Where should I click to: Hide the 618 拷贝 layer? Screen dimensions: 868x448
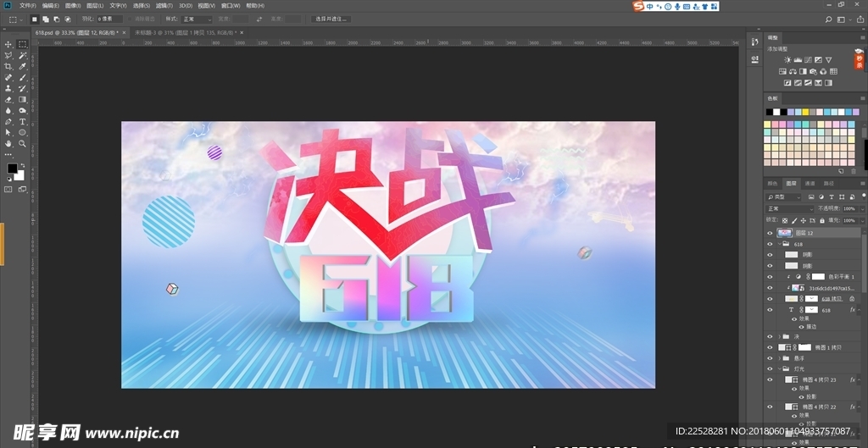pyautogui.click(x=770, y=299)
